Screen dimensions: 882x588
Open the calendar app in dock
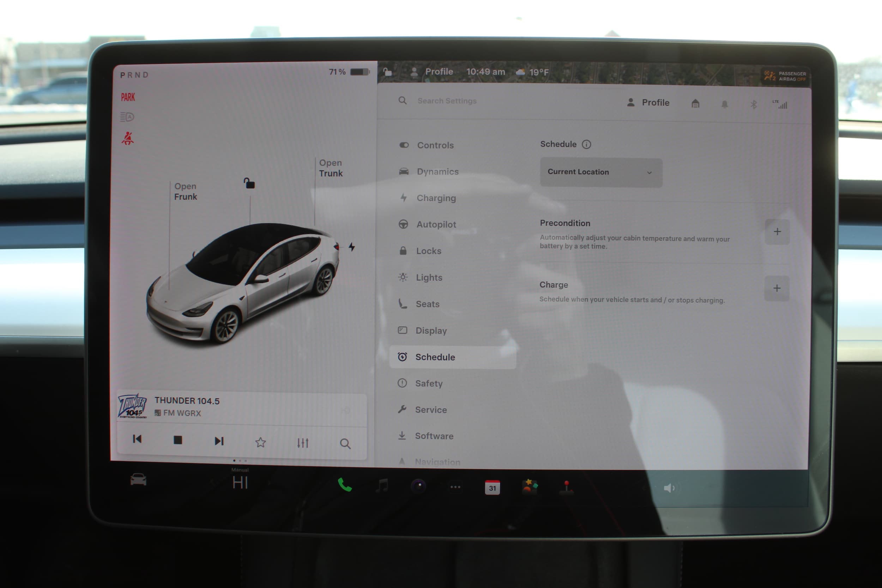(x=492, y=487)
